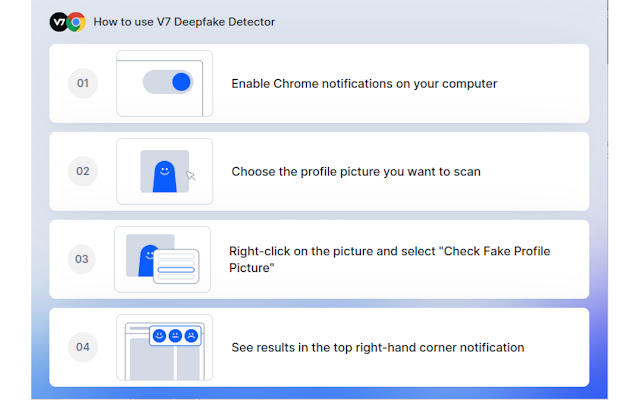The width and height of the screenshot is (640, 400).
Task: Click the happy smiley face in results
Action: [x=159, y=336]
